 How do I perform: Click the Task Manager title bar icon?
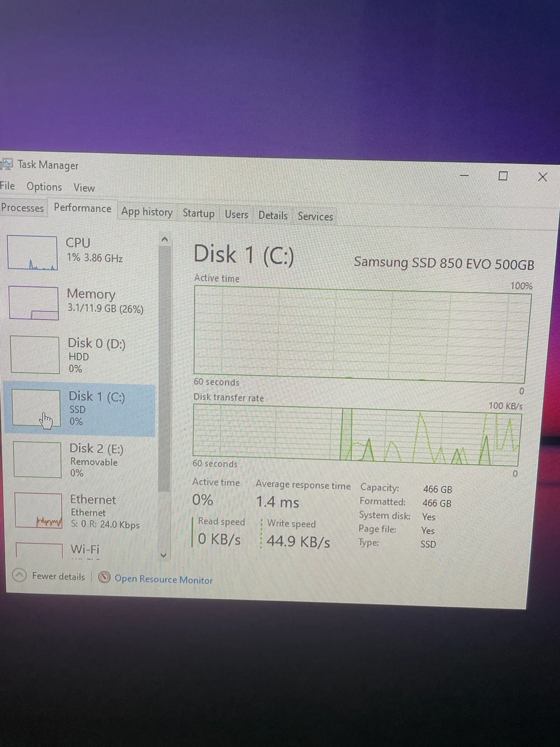coord(6,164)
